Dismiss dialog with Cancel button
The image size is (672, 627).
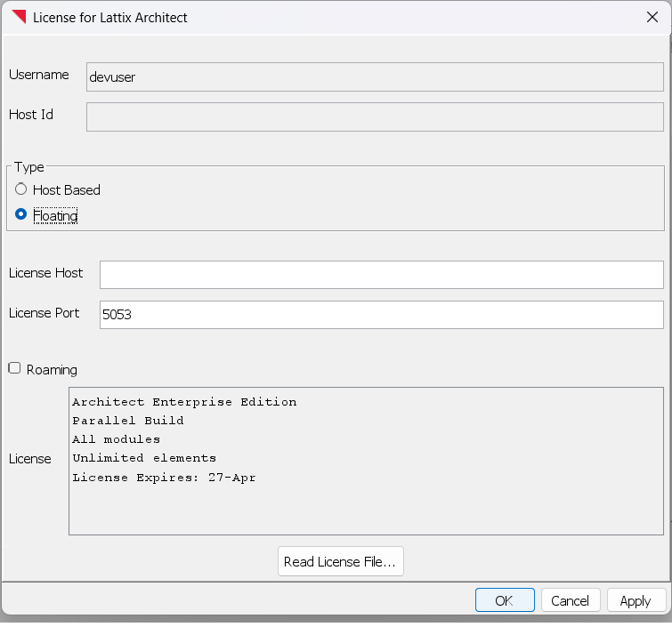[x=570, y=600]
